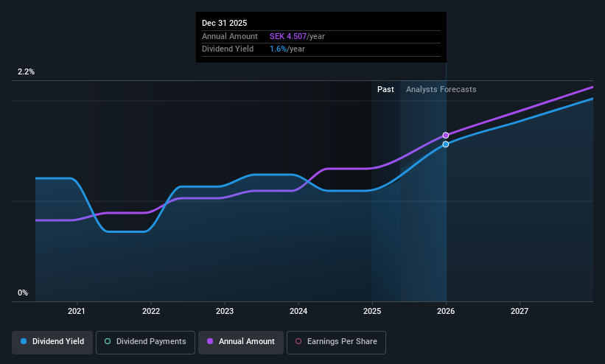Click the purple Annual Amount legend dot
This screenshot has height=364, width=605.
210,342
